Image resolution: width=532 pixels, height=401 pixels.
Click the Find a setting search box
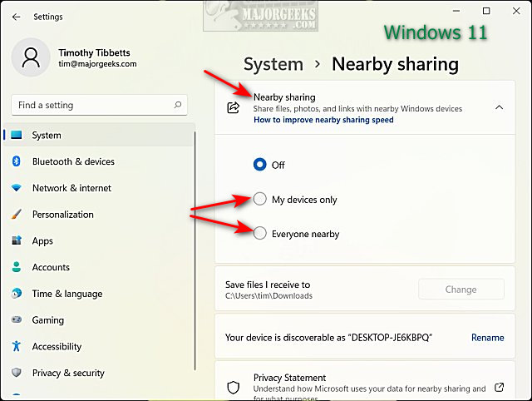(99, 105)
